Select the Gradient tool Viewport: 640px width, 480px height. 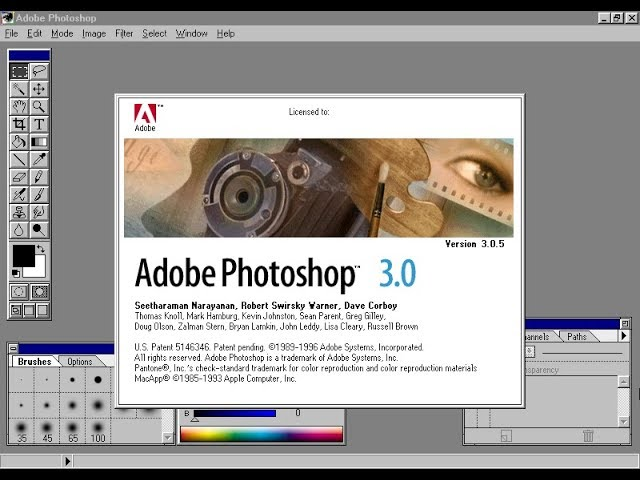click(39, 142)
